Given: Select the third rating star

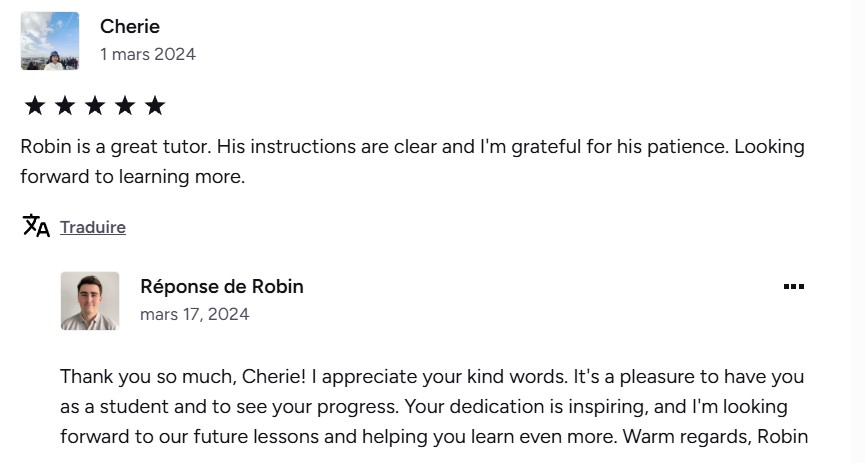Looking at the screenshot, I should (x=95, y=105).
